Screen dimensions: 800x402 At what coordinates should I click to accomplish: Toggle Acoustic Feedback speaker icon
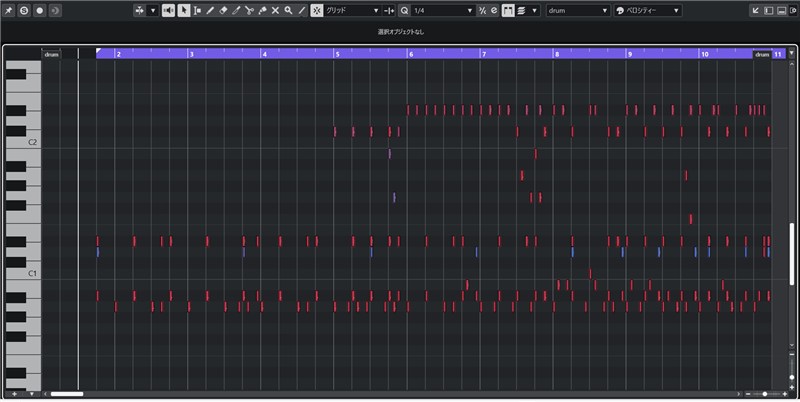coord(168,10)
